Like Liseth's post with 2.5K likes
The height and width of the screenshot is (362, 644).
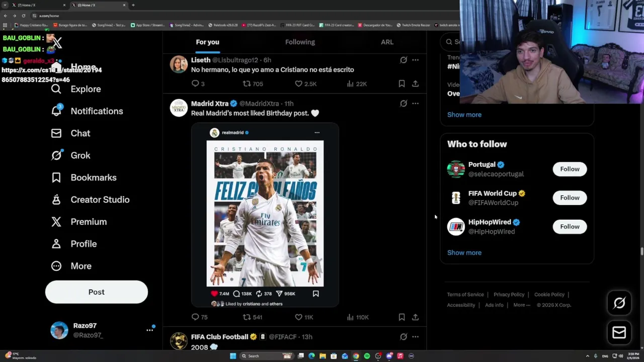pyautogui.click(x=305, y=83)
